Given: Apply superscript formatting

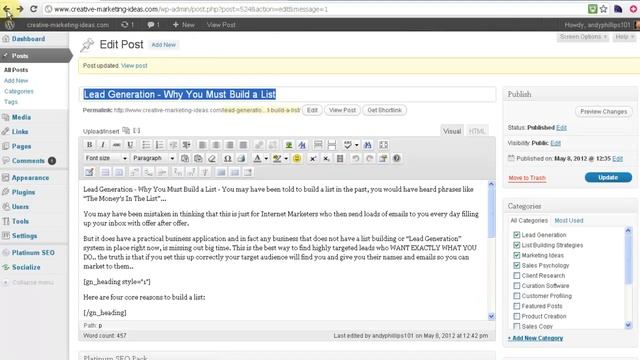Looking at the screenshot, I should [313, 158].
